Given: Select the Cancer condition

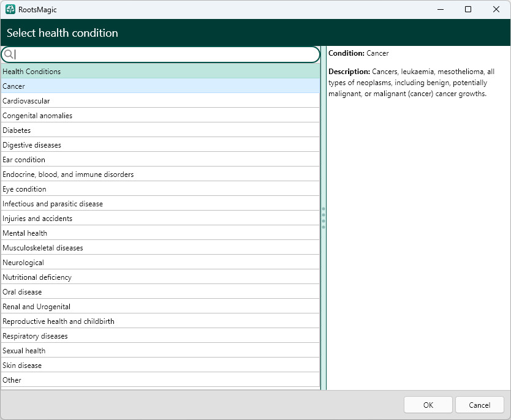Looking at the screenshot, I should (161, 86).
